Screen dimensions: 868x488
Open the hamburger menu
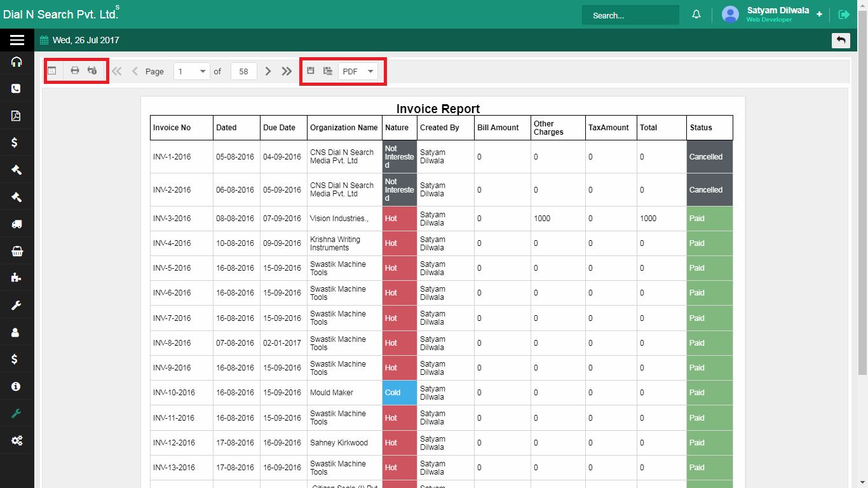17,40
